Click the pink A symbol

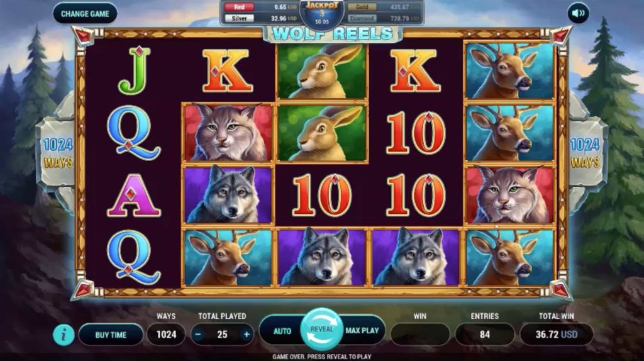(x=133, y=195)
